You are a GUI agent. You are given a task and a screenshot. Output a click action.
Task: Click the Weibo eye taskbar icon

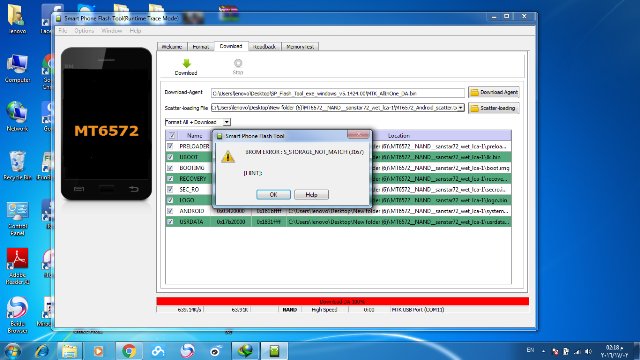tap(216, 351)
